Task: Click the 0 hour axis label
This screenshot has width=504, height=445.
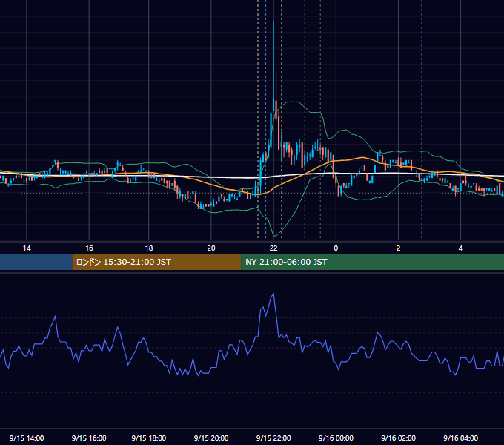Action: click(x=336, y=248)
